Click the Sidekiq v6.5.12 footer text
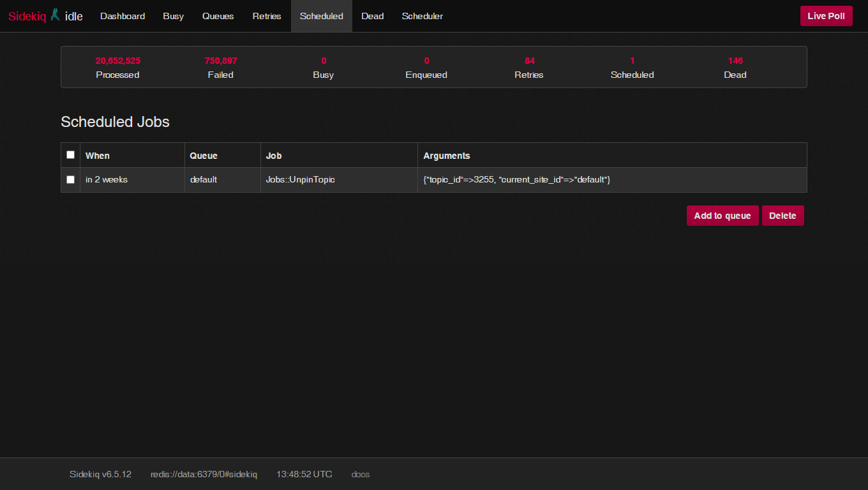The width and height of the screenshot is (868, 490). (x=100, y=474)
